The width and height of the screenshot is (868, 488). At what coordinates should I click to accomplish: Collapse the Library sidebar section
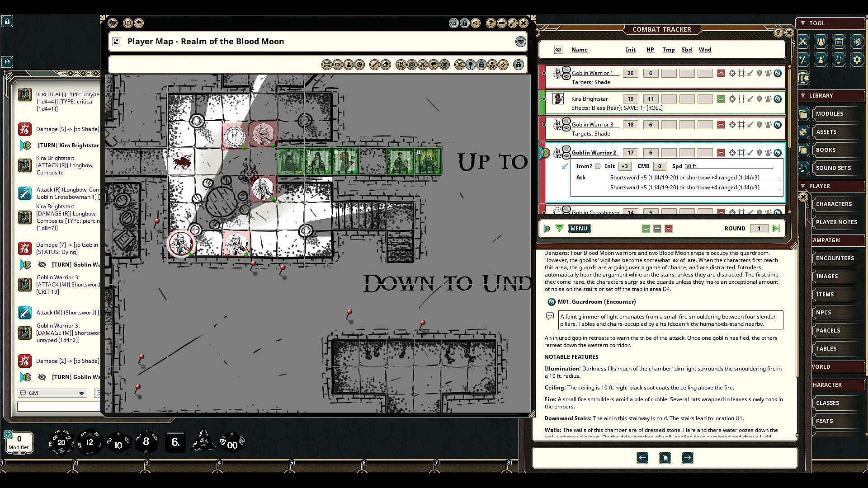(x=803, y=95)
